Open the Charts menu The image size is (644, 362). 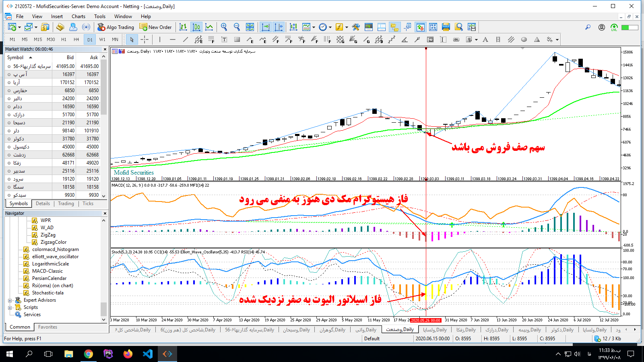tap(78, 16)
